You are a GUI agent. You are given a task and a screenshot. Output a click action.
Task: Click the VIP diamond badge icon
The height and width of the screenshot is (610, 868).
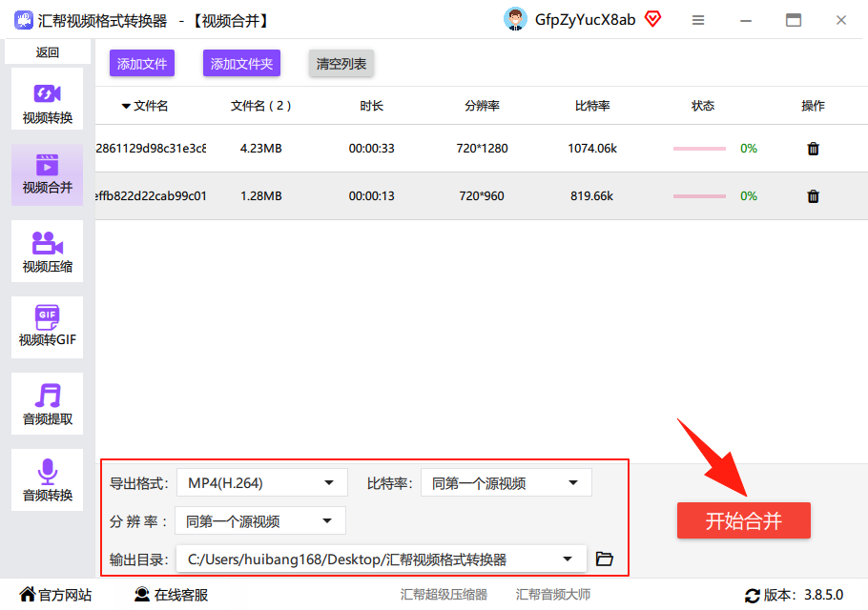[653, 19]
